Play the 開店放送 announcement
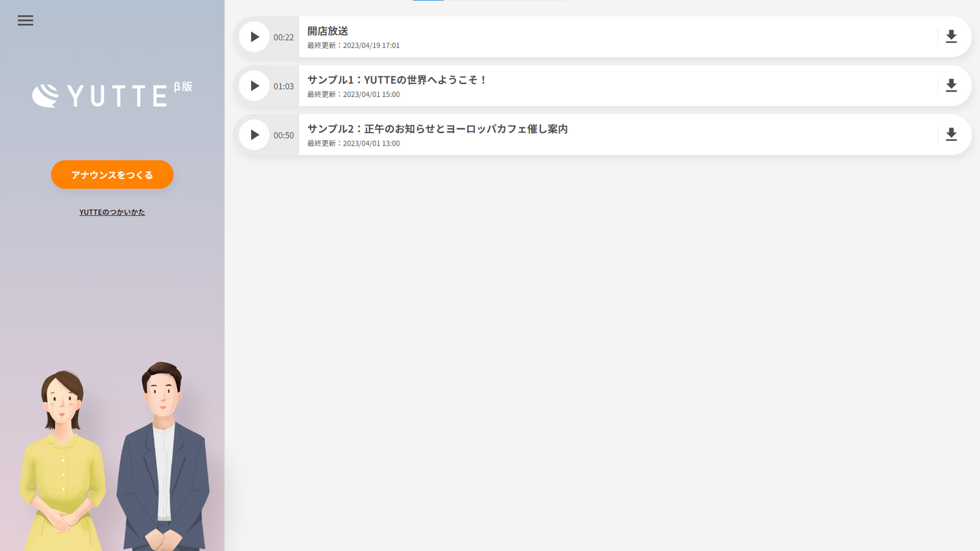 click(x=254, y=37)
